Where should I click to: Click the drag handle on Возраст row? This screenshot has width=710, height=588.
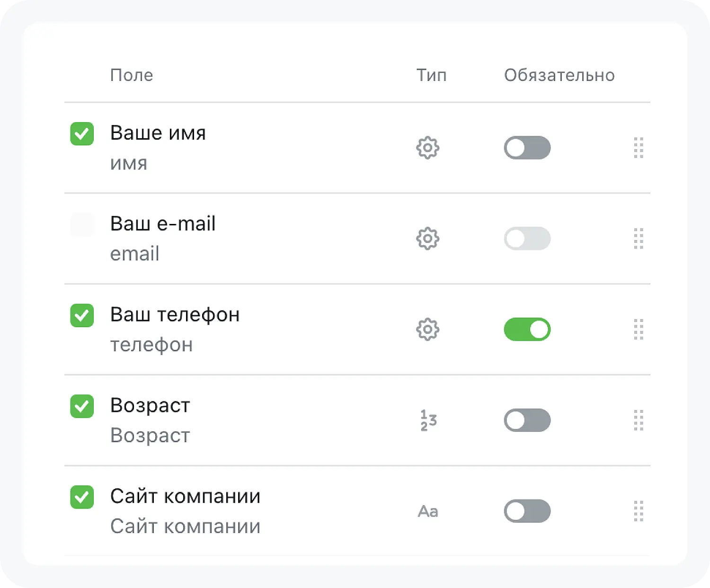click(x=639, y=420)
